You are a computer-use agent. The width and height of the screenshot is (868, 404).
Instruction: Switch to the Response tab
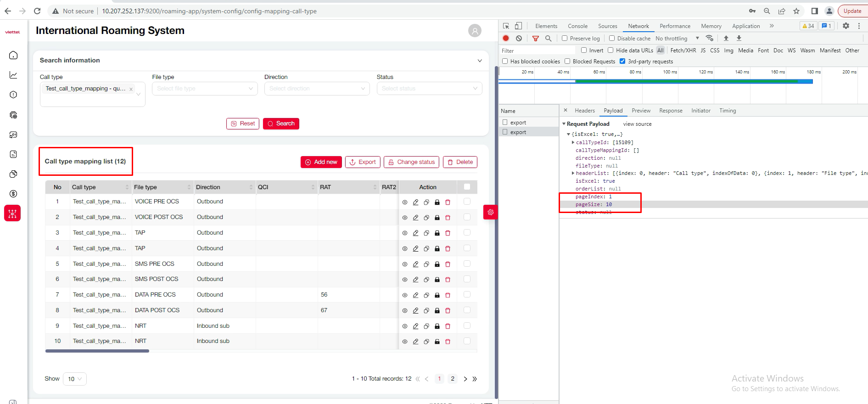point(670,111)
